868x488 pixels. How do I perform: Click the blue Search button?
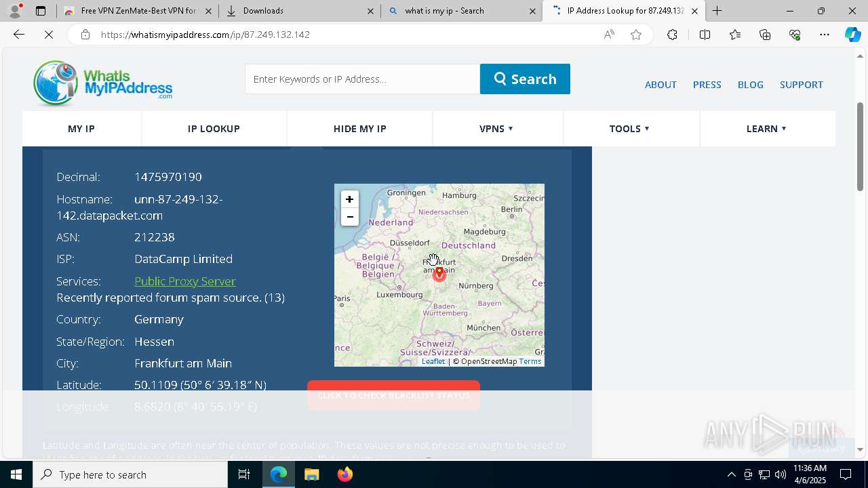(x=525, y=79)
